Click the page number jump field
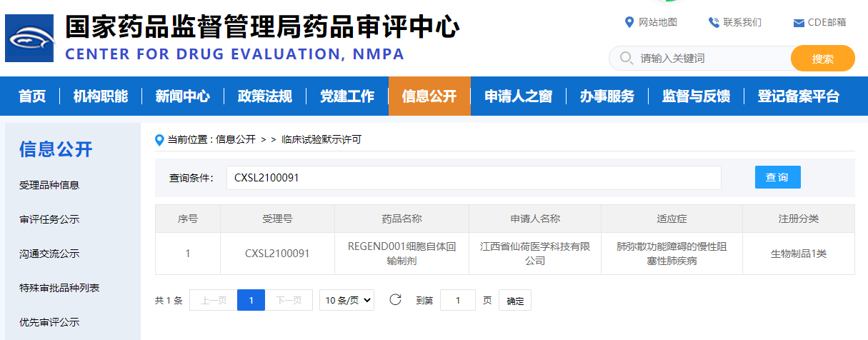The image size is (868, 340). click(457, 301)
